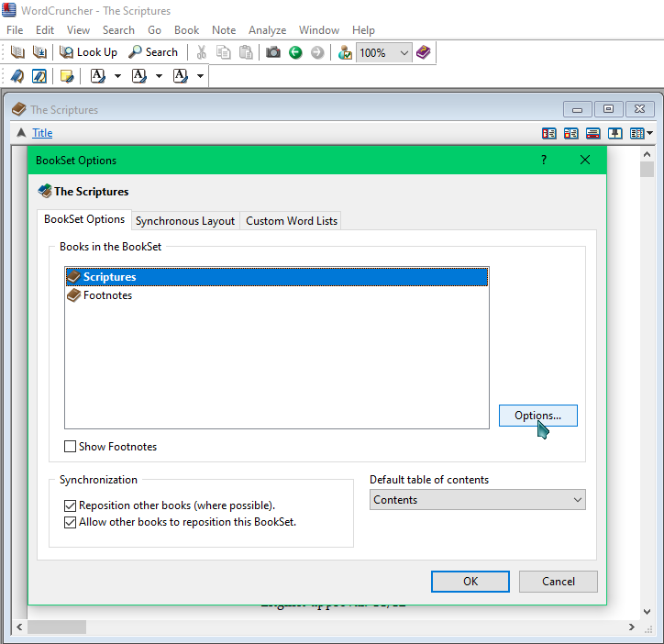Click the third text style A icon
664x644 pixels.
coord(181,76)
